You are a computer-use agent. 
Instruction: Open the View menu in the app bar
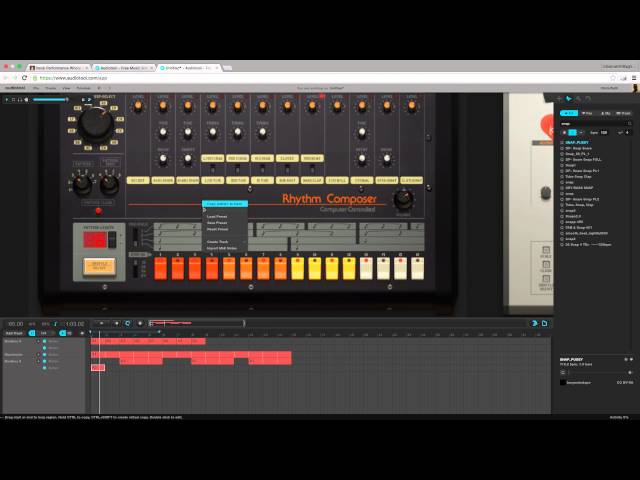coord(66,88)
